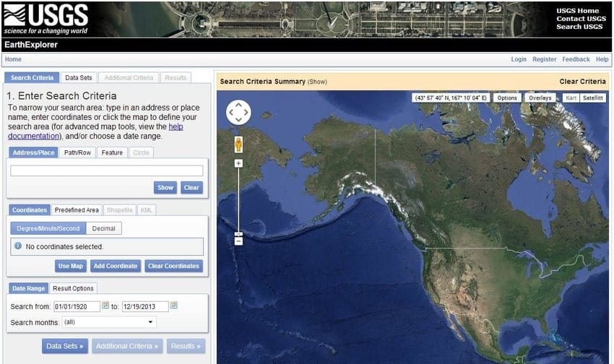Expand the Search months dropdown
This screenshot has width=614, height=364.
click(109, 322)
